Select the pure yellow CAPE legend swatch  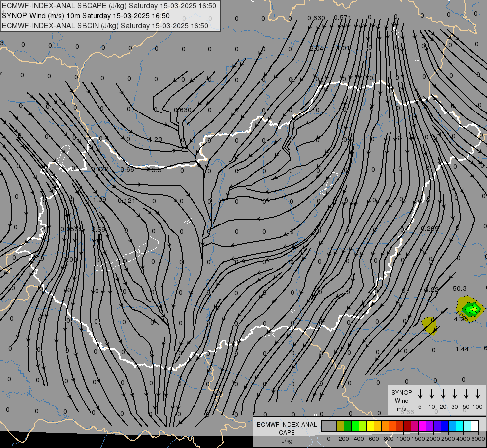click(x=370, y=426)
